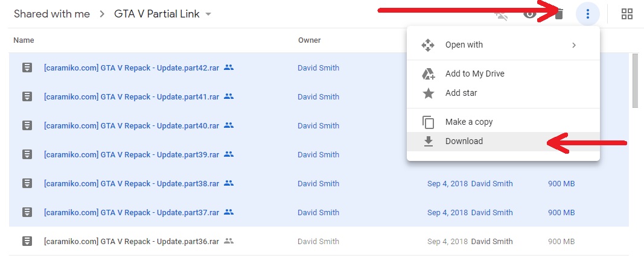644x261 pixels.
Task: Click the Make a copy icon
Action: click(428, 122)
